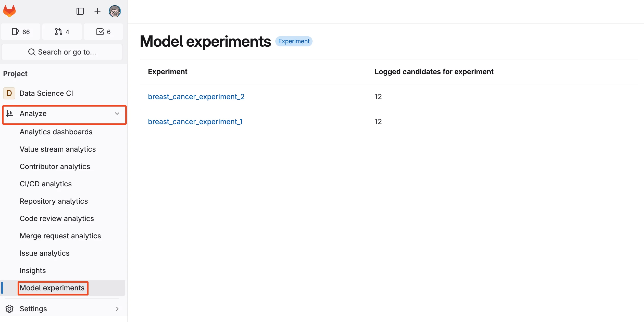Open the create new item plus icon
Image resolution: width=644 pixels, height=322 pixels.
coord(97,11)
